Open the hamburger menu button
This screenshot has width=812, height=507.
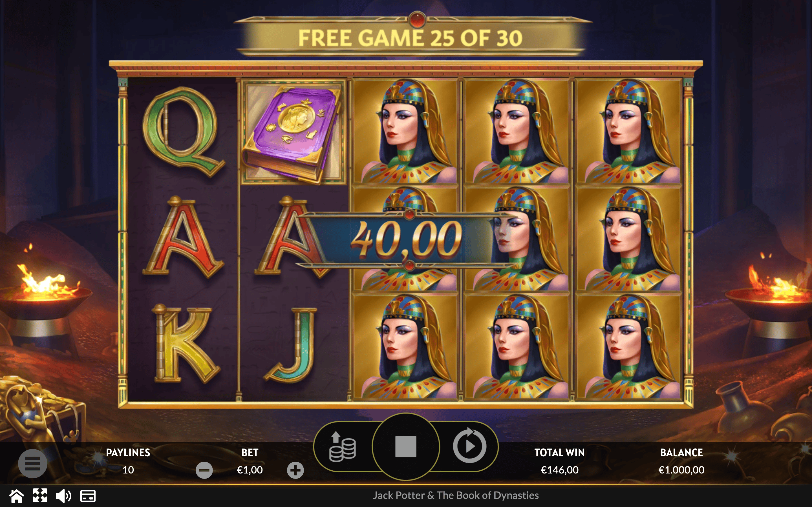point(32,463)
